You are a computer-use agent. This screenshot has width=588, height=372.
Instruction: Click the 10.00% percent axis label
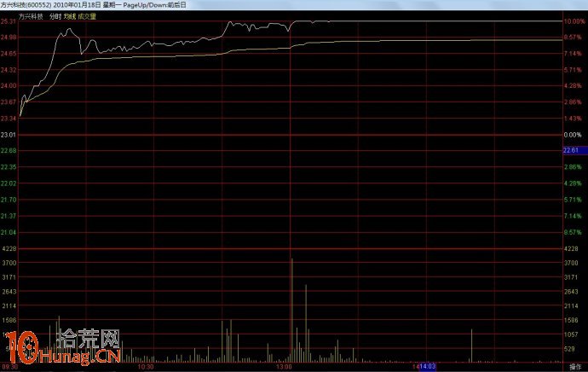[x=574, y=21]
